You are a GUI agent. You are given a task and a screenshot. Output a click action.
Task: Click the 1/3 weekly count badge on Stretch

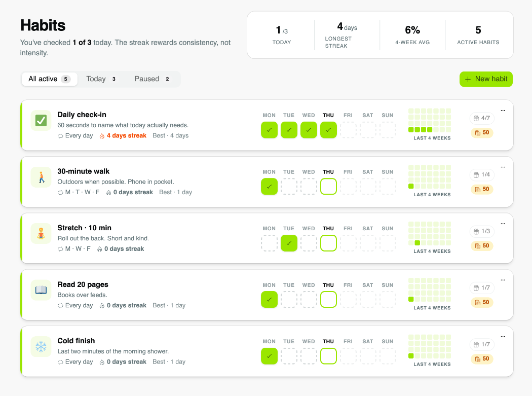pyautogui.click(x=482, y=231)
